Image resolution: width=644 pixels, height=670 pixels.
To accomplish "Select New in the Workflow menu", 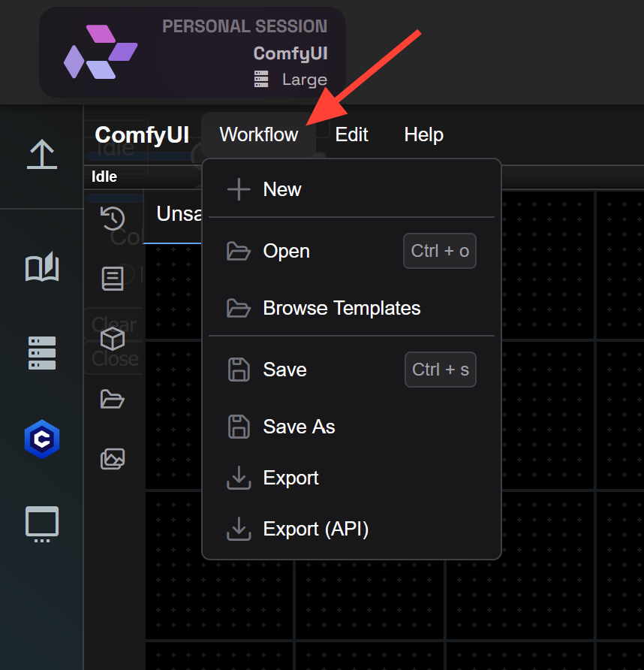I will tap(351, 189).
